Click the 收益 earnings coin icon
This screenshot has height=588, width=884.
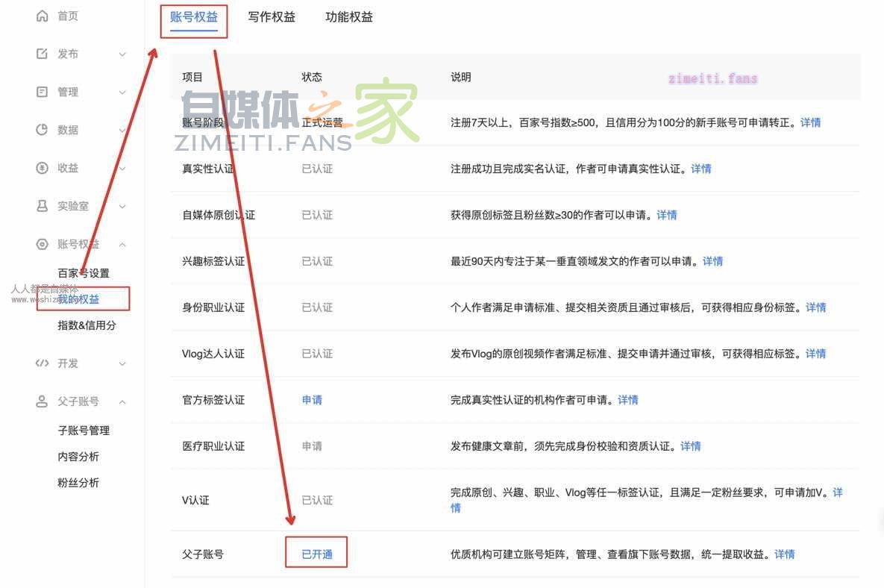(43, 168)
